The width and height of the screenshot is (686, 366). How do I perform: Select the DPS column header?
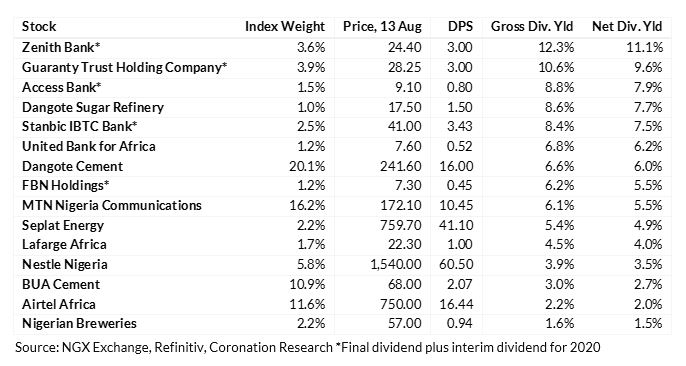[460, 27]
